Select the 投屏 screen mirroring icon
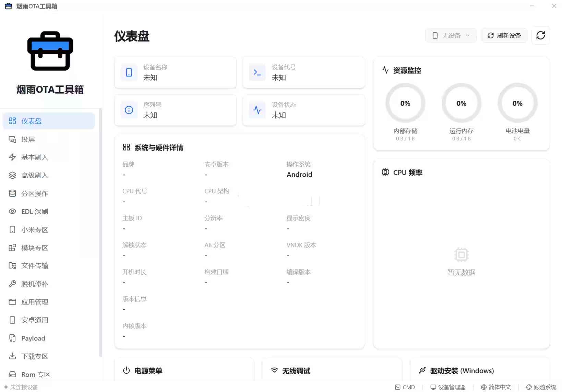562x392 pixels. 12,139
